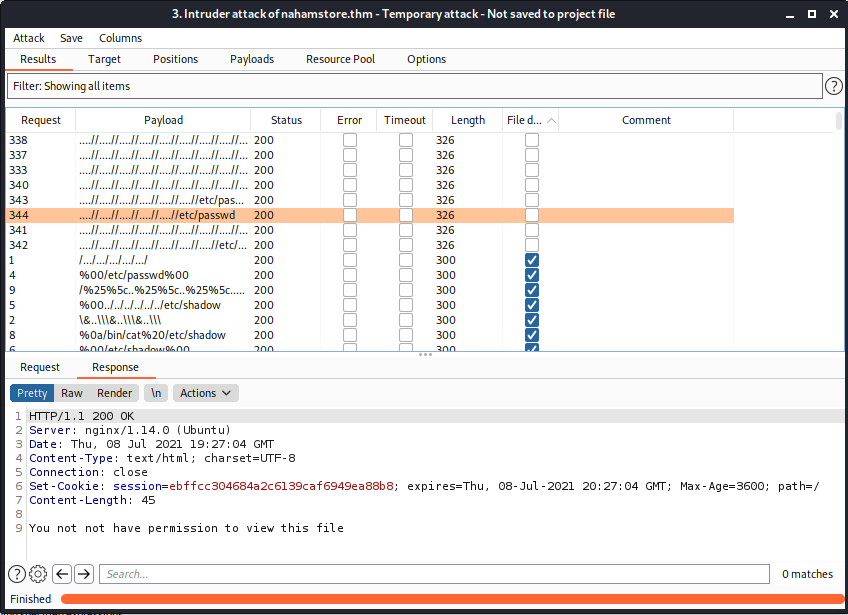The image size is (848, 615).
Task: Switch to the Target tab
Action: (104, 59)
